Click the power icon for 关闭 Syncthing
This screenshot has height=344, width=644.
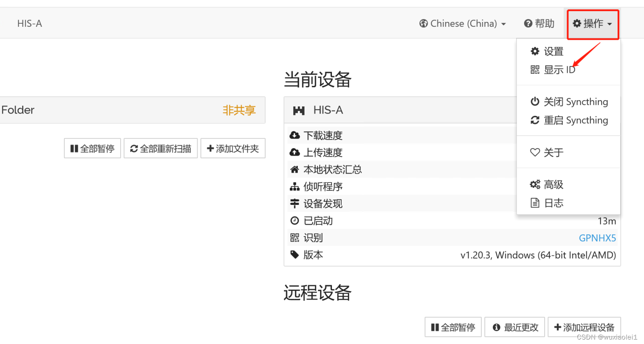pyautogui.click(x=535, y=101)
